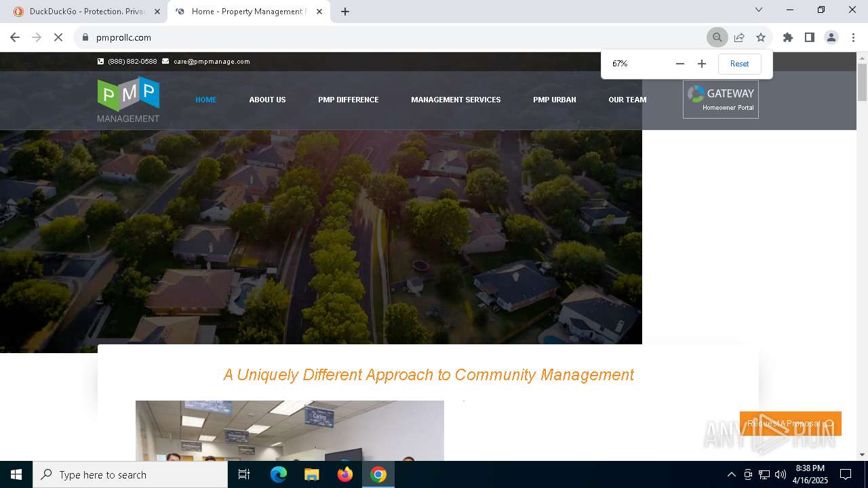Open the zoom magnifier icon in address bar
868x488 pixels.
(717, 37)
